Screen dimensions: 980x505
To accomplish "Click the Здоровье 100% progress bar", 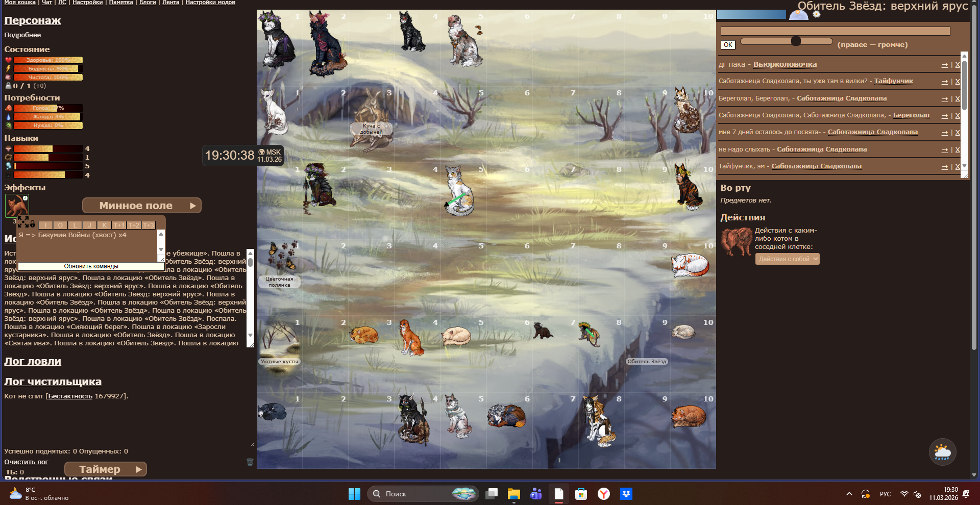I will [x=48, y=60].
